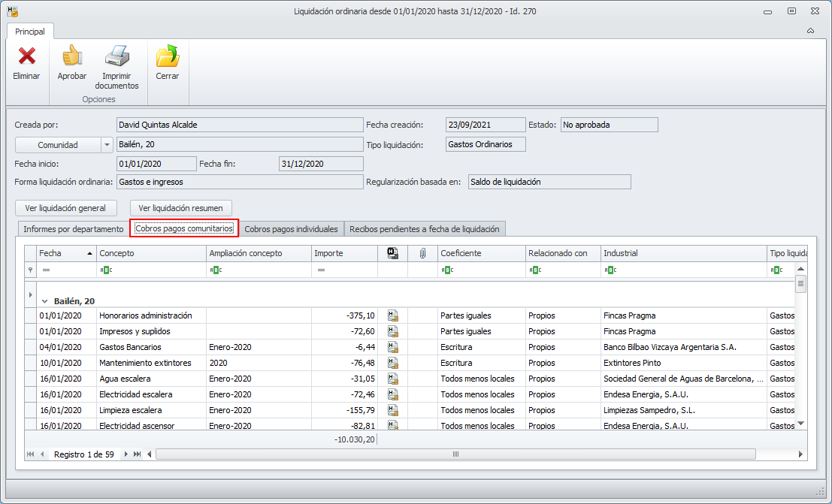832x504 pixels.
Task: Open the Fecha filter operator dropdown
Action: point(45,270)
